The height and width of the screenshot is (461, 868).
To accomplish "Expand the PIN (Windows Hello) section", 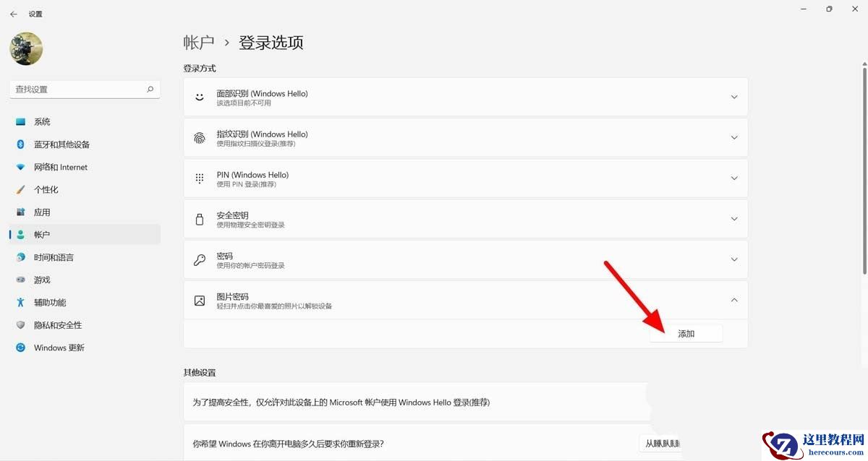I will click(x=734, y=178).
